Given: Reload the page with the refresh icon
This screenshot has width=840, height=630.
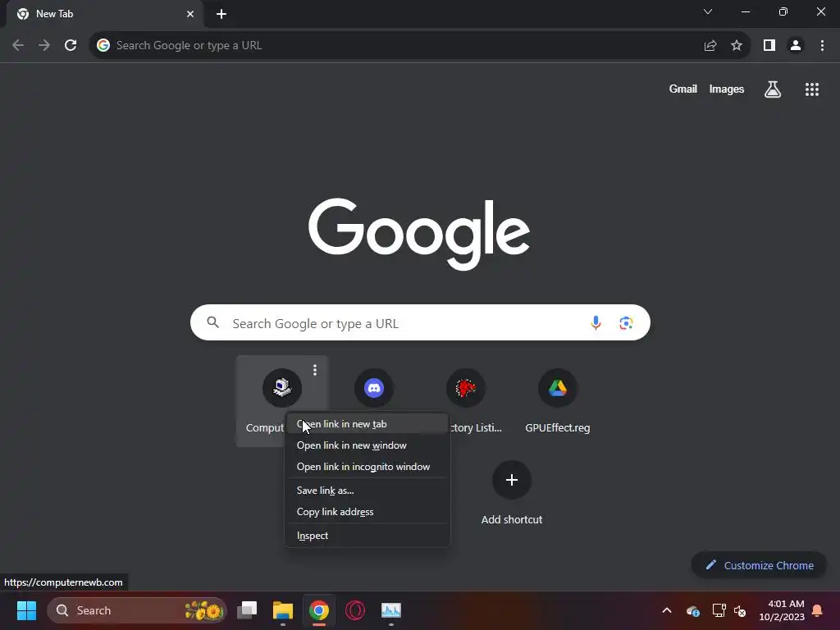Looking at the screenshot, I should click(x=71, y=46).
